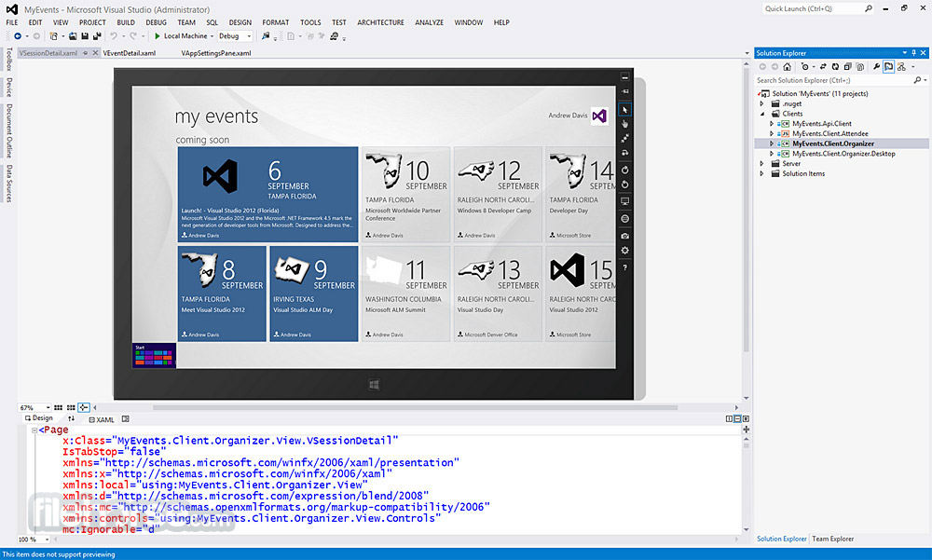Switch to VEventDetail.xaml tab
The image size is (932, 560).
[x=130, y=53]
